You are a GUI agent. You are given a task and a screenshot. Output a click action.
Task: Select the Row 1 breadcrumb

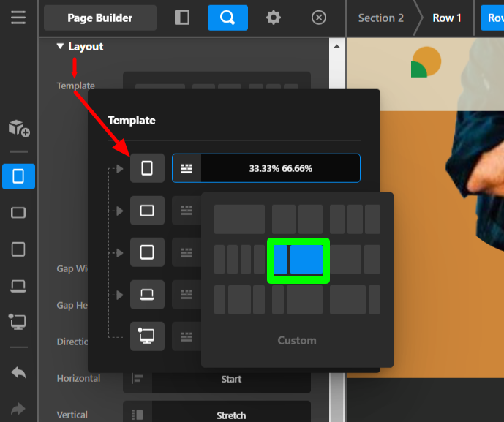tap(446, 18)
